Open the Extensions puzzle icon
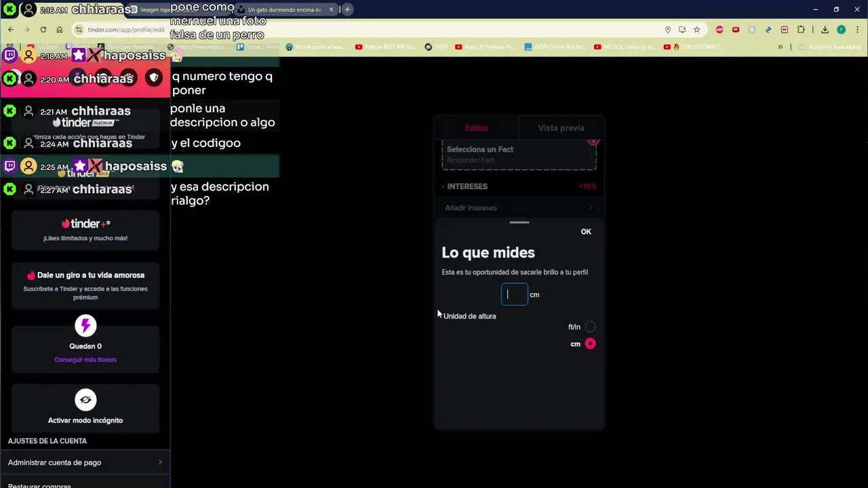The width and height of the screenshot is (868, 488). (801, 30)
